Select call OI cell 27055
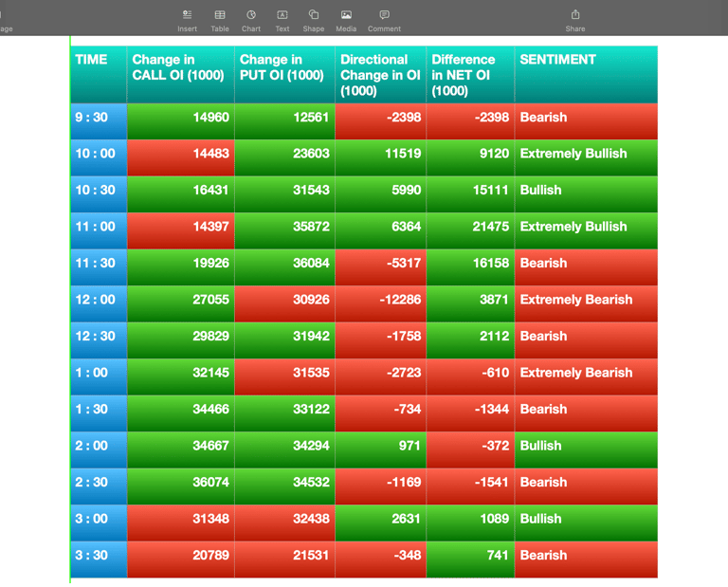Image resolution: width=728 pixels, height=587 pixels. tap(181, 303)
